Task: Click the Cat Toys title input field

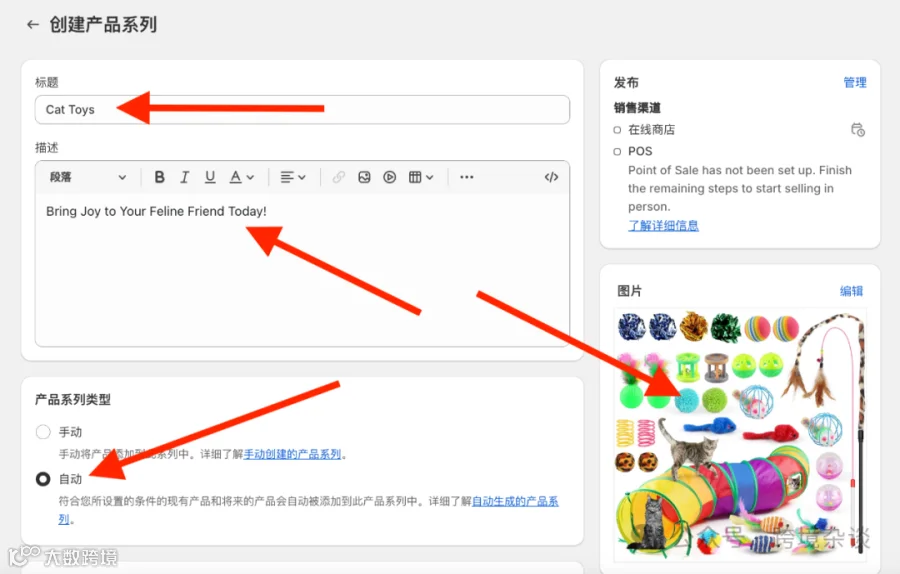Action: (302, 110)
